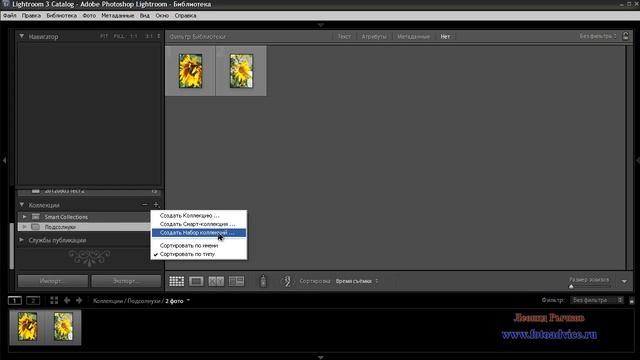Screen dimensions: 640x360
Task: Switch to Compare XY view
Action: (x=216, y=281)
